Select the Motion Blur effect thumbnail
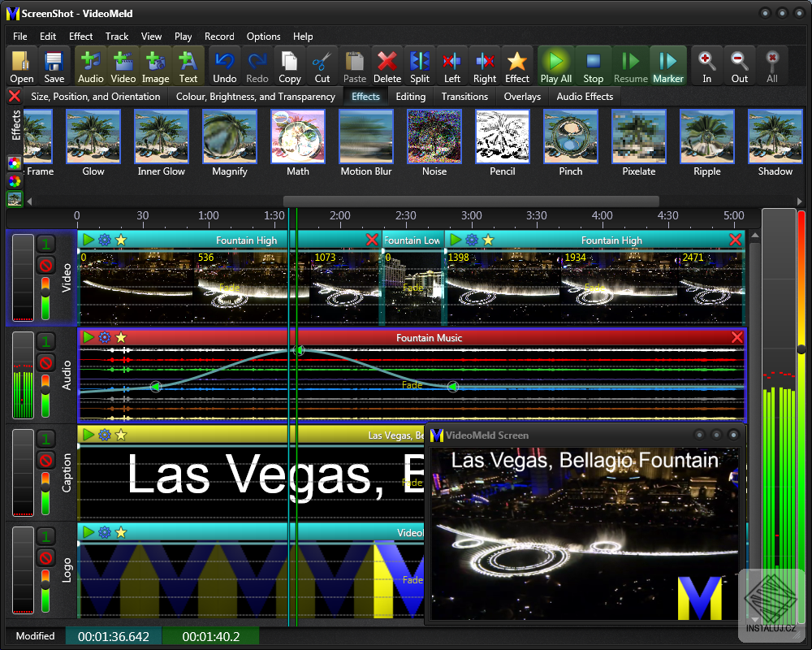812x650 pixels. [x=366, y=136]
